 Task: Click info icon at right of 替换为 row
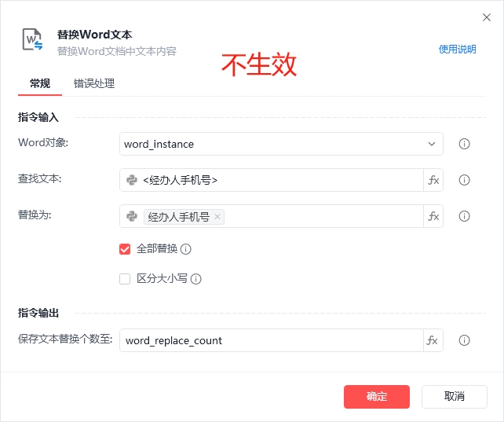[464, 216]
